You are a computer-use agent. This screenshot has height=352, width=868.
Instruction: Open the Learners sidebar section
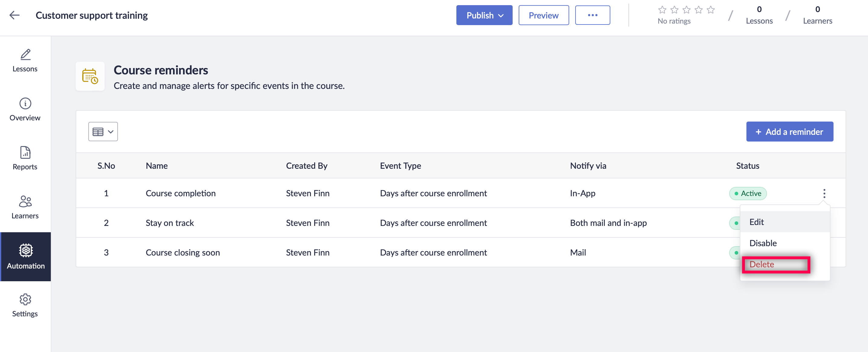[25, 207]
